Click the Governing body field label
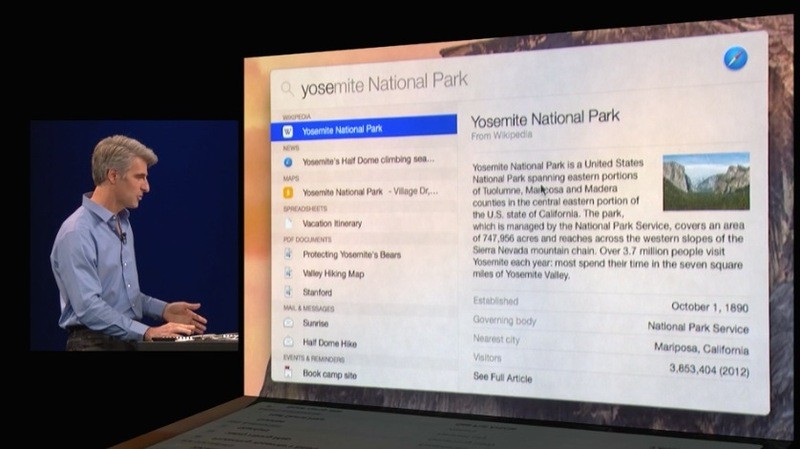 pos(505,320)
